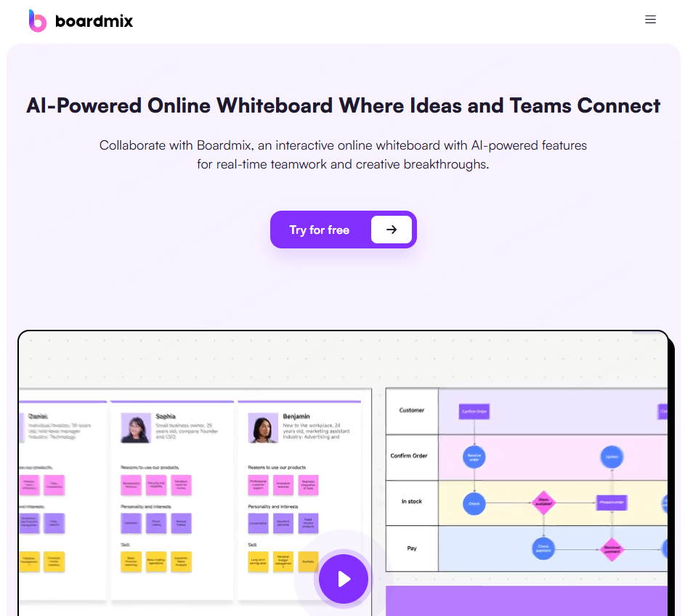Viewport: 685px width, 616px height.
Task: Click Benjamin's purple Conservative sticky note
Action: (258, 523)
